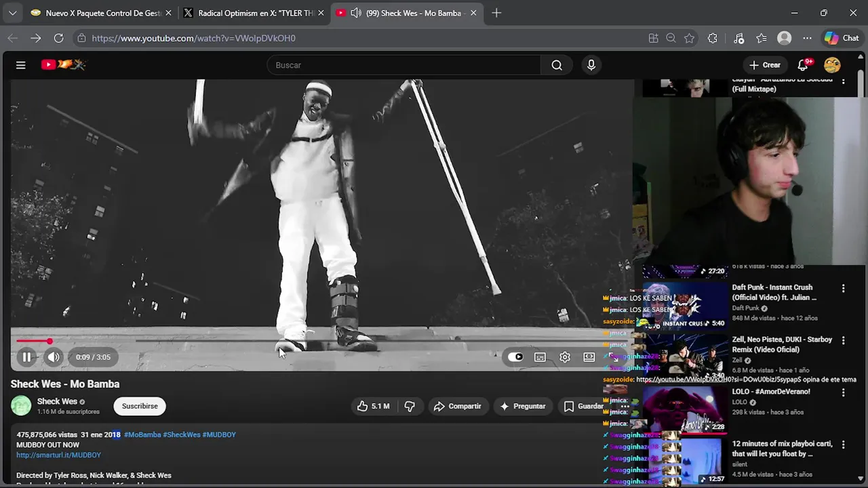This screenshot has width=868, height=488.
Task: Seek along the red video progress bar
Action: 322,341
